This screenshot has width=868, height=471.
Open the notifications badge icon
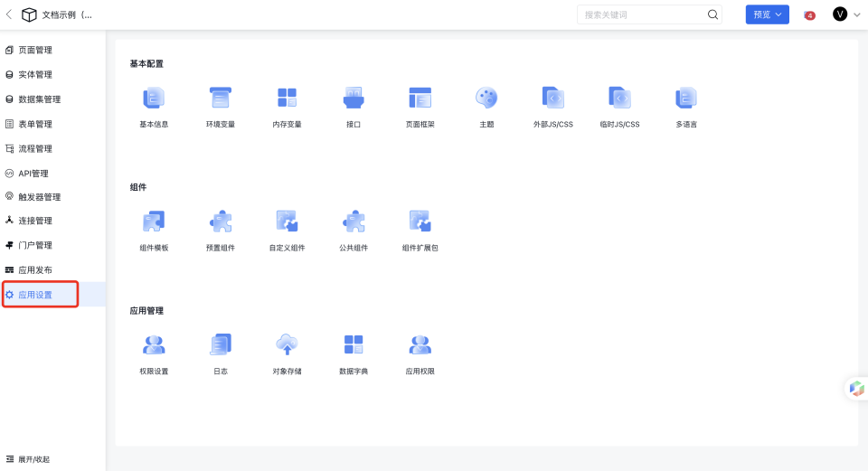(809, 15)
